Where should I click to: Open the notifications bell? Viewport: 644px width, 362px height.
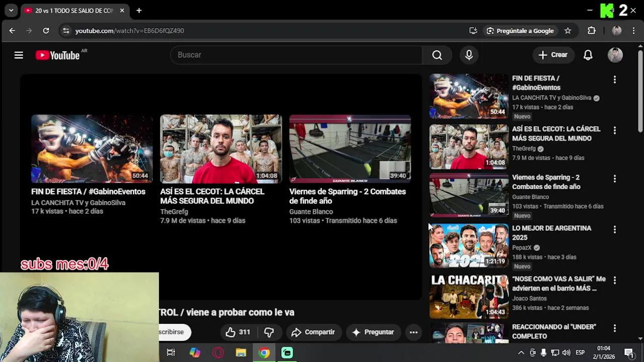pyautogui.click(x=588, y=55)
